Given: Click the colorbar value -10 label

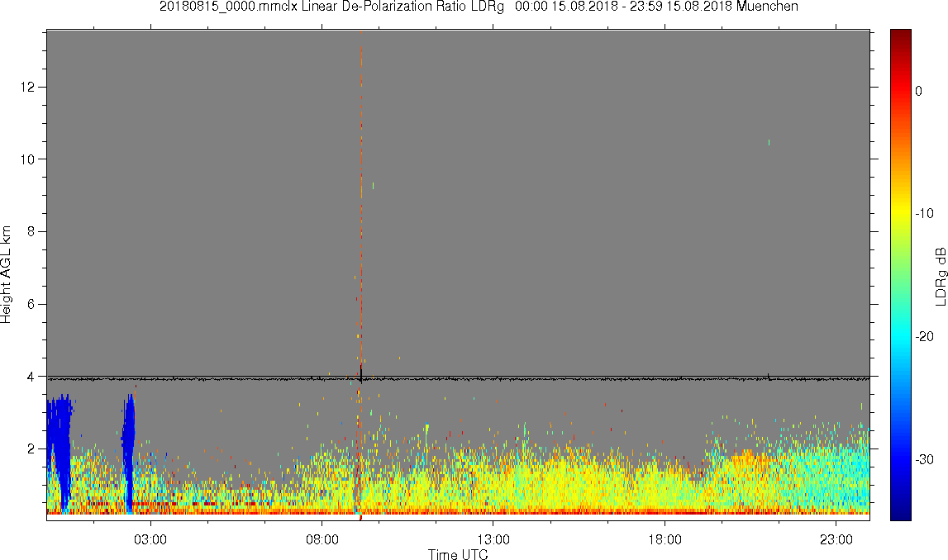Looking at the screenshot, I should pos(924,213).
